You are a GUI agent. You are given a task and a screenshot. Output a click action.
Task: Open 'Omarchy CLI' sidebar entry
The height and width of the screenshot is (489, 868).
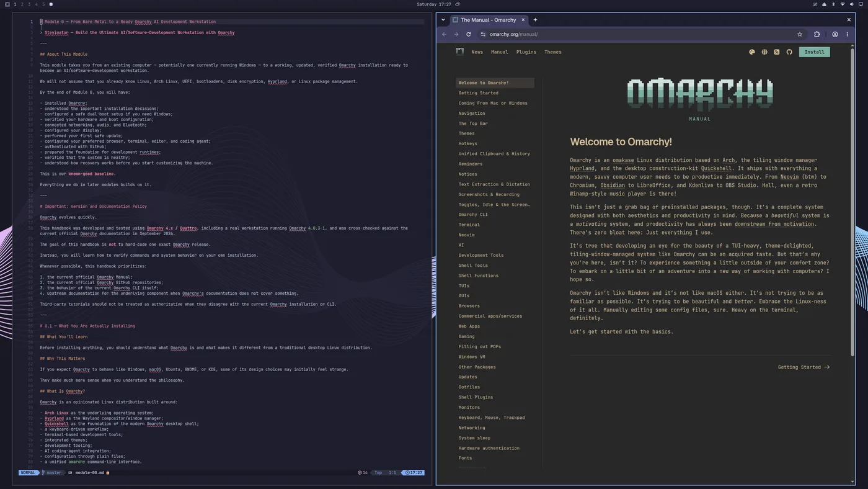[473, 215]
